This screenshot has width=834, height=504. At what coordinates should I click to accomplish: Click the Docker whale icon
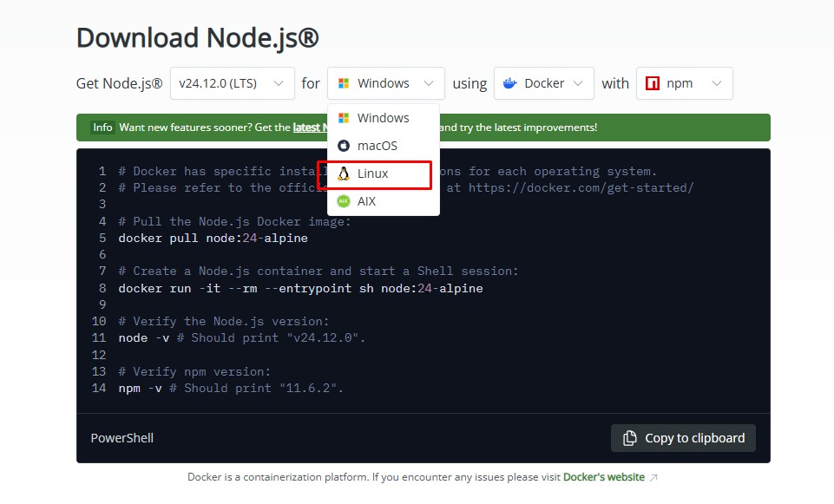point(511,83)
